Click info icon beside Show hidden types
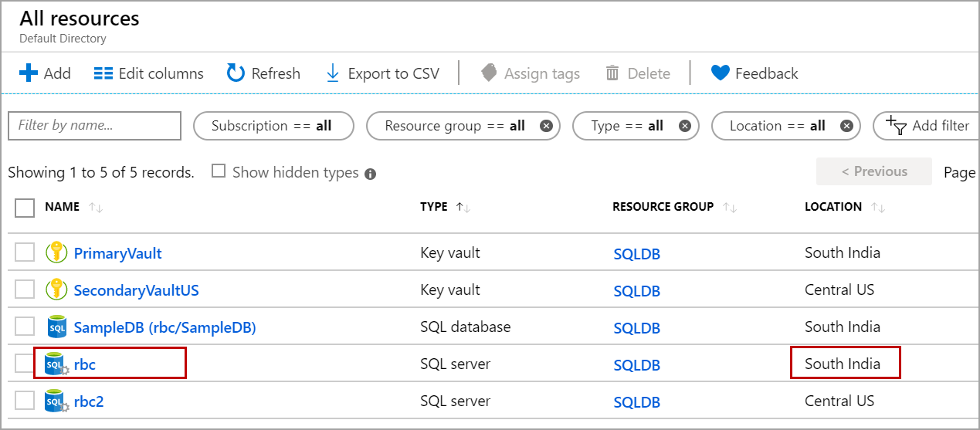The height and width of the screenshot is (430, 980). (x=371, y=174)
